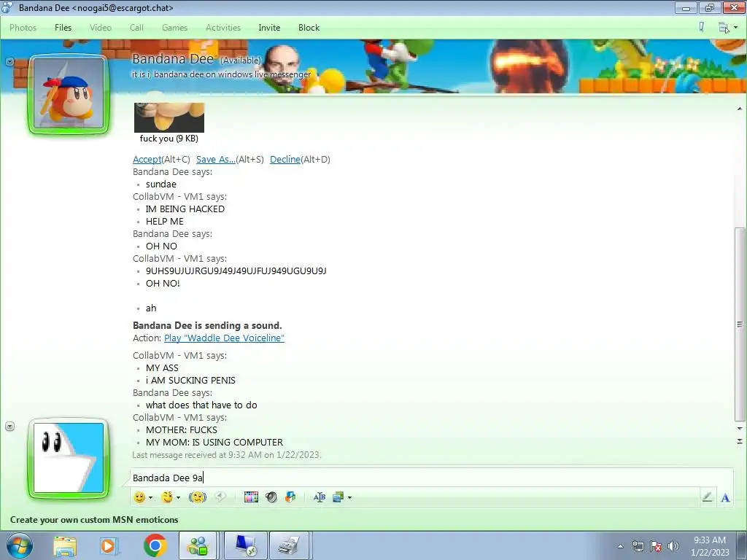747x560 pixels.
Task: Launch Windows Media Player from taskbar
Action: pos(109,545)
